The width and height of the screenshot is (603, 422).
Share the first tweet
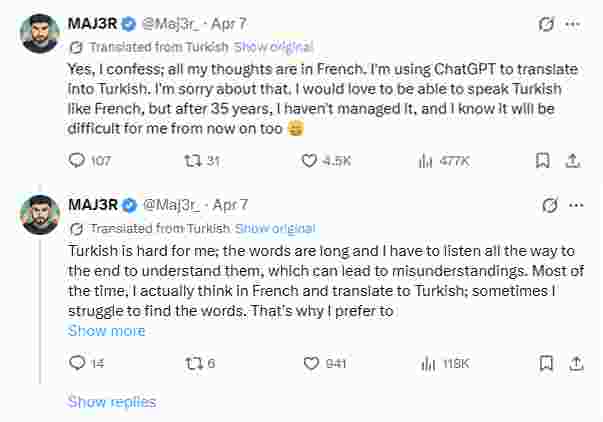573,160
